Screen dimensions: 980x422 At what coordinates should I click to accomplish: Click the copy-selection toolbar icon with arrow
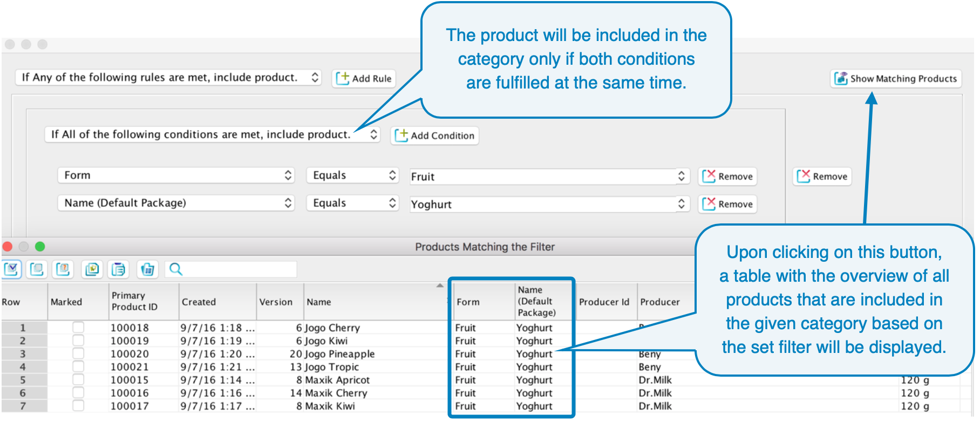coord(92,269)
